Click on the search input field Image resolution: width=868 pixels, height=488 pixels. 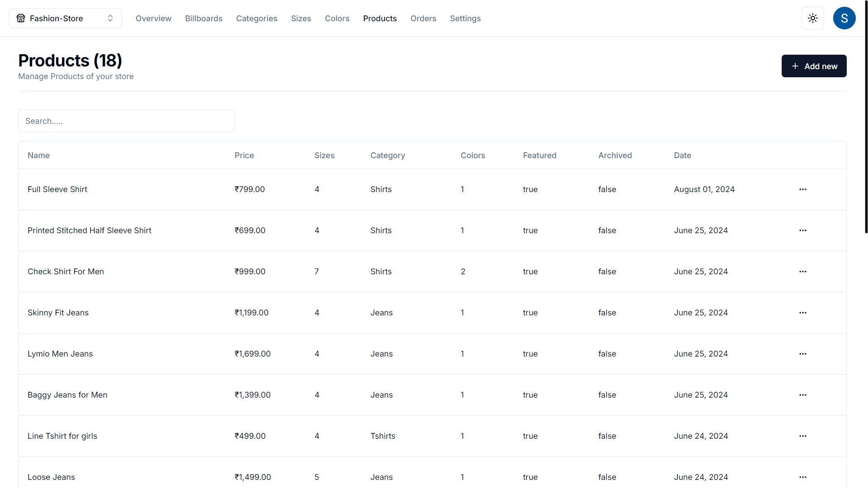click(x=127, y=120)
